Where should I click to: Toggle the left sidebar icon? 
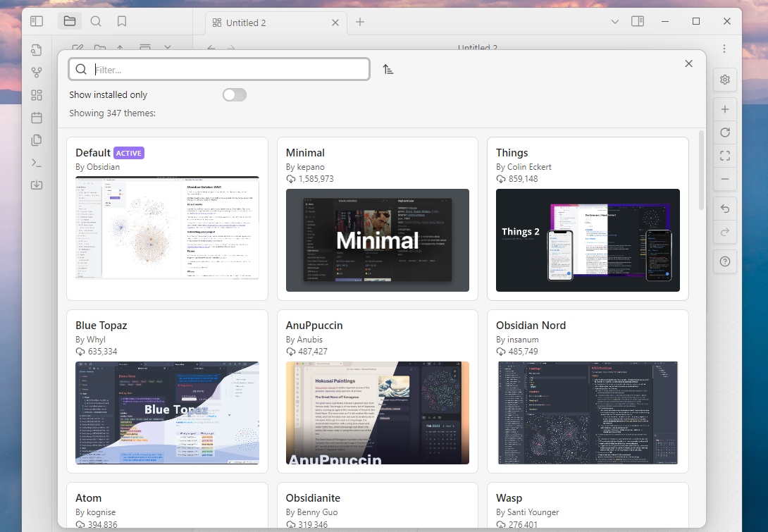[37, 21]
